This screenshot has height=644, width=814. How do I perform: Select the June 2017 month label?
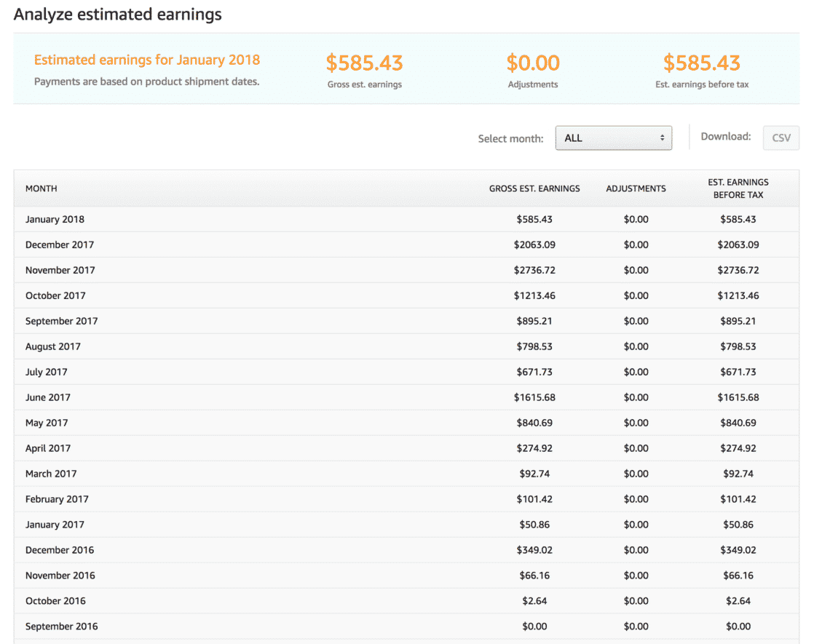pyautogui.click(x=48, y=397)
